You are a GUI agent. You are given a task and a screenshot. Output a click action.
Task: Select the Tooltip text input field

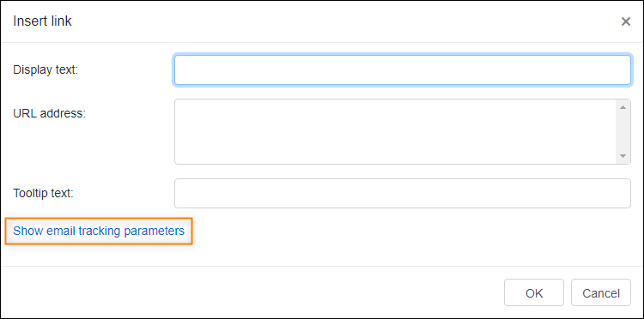pyautogui.click(x=403, y=193)
